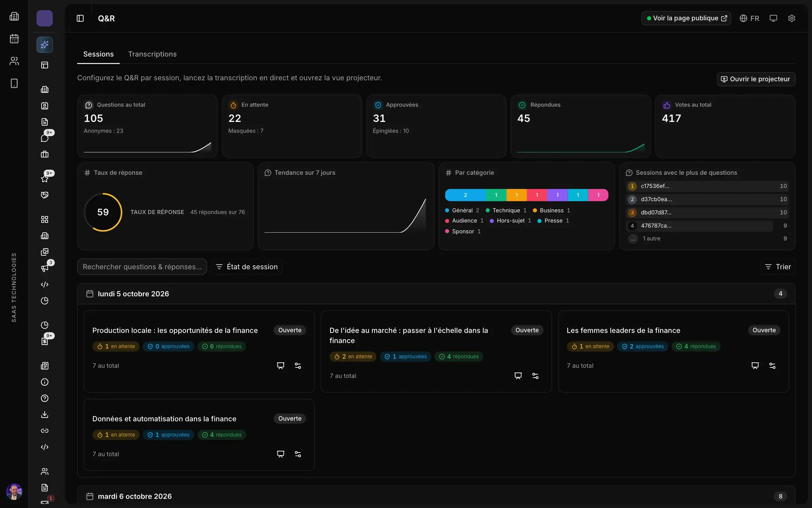
Task: Collapse the lundi 5 octobre 2026 group
Action: (436, 294)
